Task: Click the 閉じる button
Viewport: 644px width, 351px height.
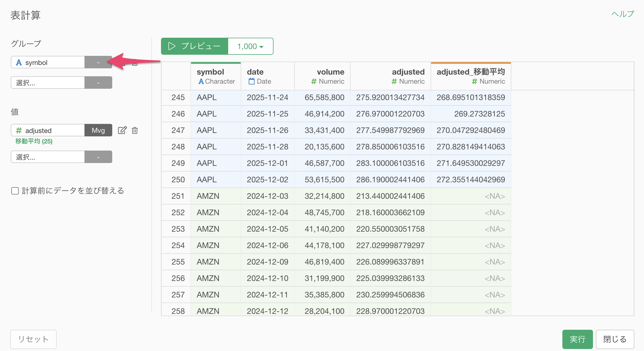Action: 615,339
